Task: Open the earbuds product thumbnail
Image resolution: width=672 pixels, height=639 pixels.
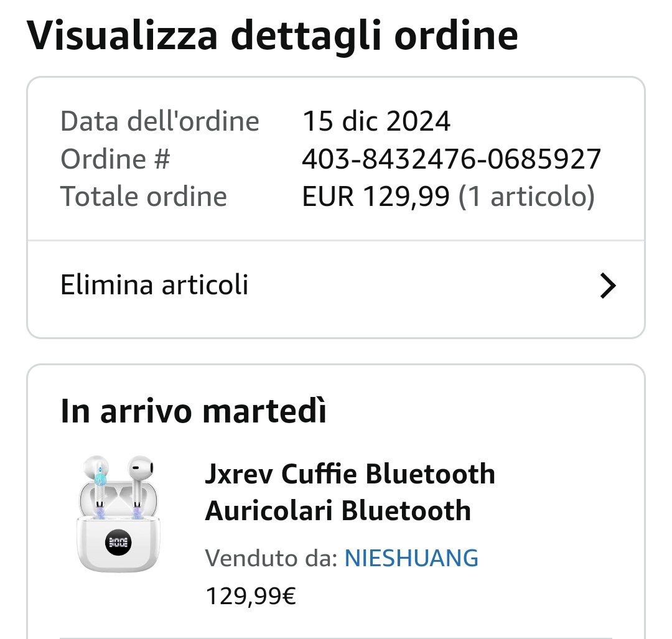Action: (x=118, y=514)
